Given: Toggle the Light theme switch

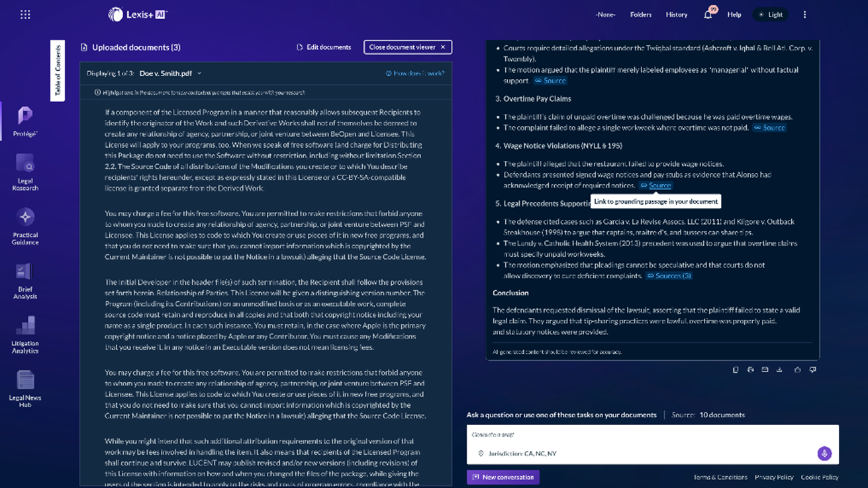Looking at the screenshot, I should [x=771, y=15].
